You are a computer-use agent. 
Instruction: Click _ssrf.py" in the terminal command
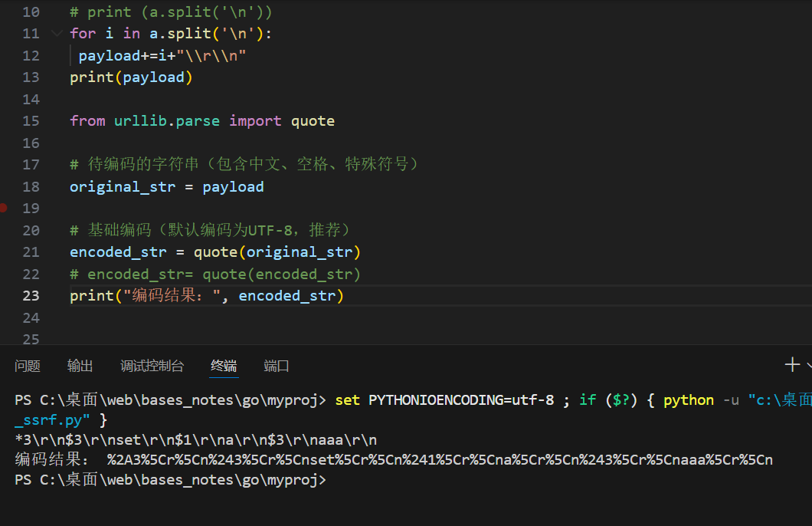52,419
